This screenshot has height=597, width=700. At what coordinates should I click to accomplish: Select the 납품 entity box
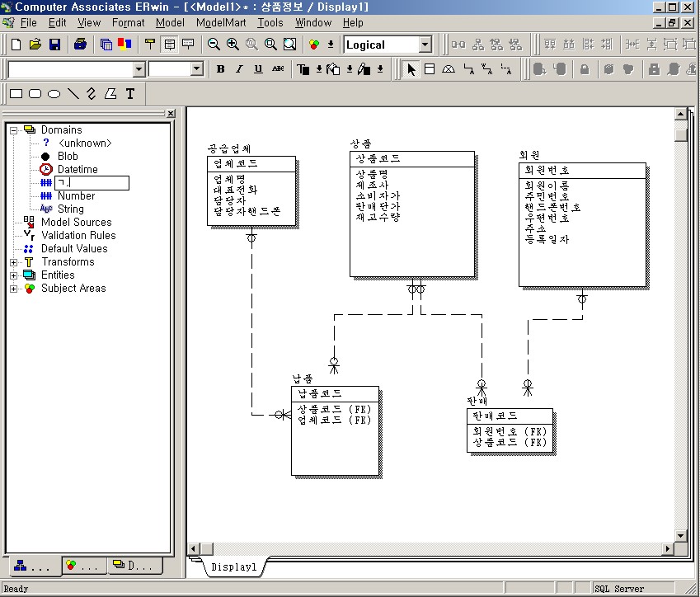335,431
